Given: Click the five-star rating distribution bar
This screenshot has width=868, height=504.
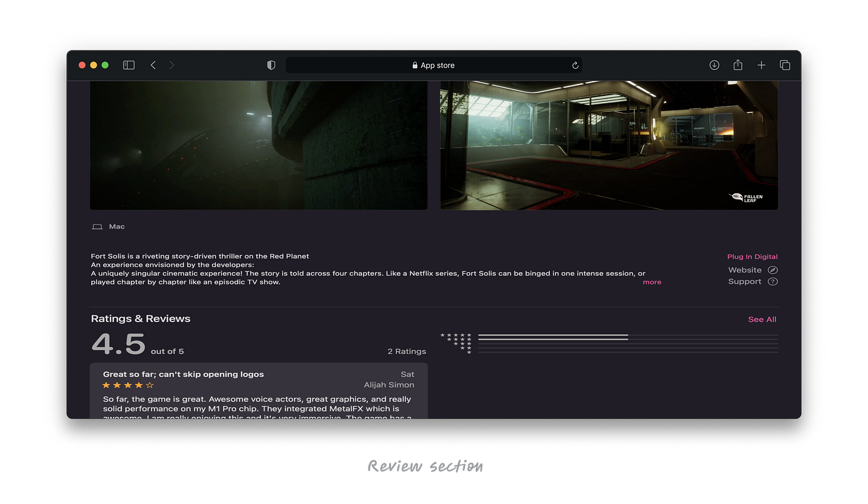Looking at the screenshot, I should pyautogui.click(x=628, y=335).
